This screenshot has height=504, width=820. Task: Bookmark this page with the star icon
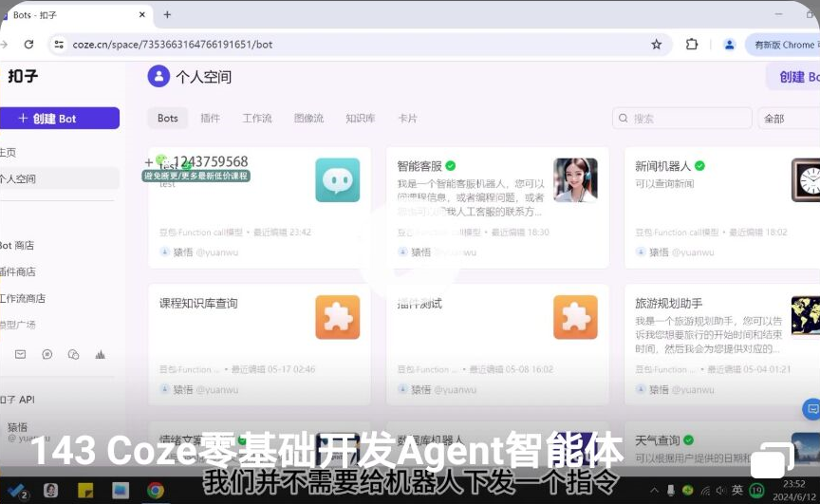click(x=656, y=45)
